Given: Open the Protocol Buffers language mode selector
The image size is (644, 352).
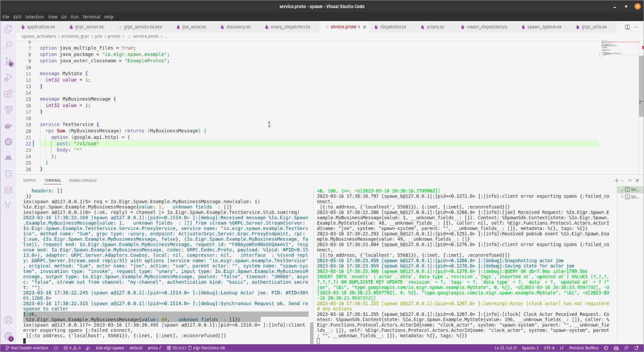Looking at the screenshot, I should point(583,348).
